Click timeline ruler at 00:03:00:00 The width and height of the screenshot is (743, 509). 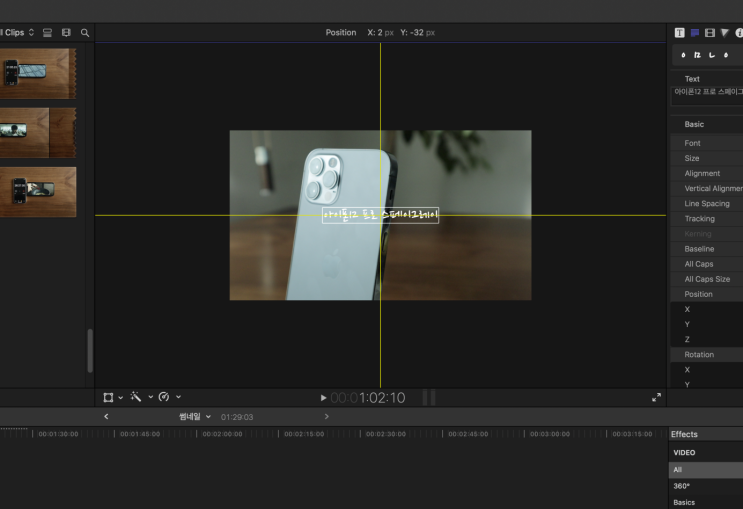(x=550, y=434)
